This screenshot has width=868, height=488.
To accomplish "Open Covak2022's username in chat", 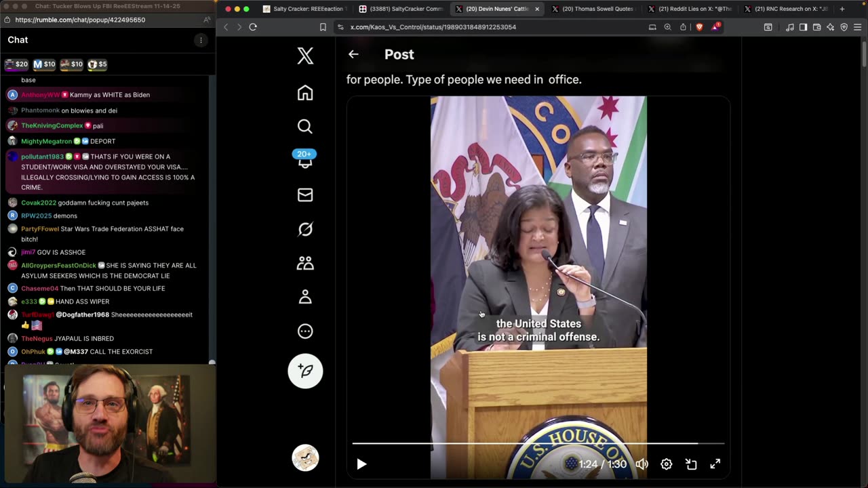I will coord(39,203).
